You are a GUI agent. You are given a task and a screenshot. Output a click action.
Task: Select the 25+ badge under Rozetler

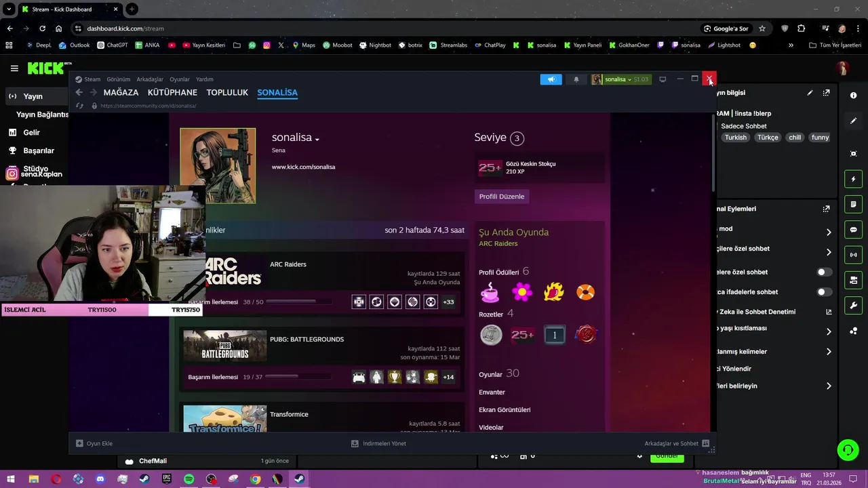[523, 335]
